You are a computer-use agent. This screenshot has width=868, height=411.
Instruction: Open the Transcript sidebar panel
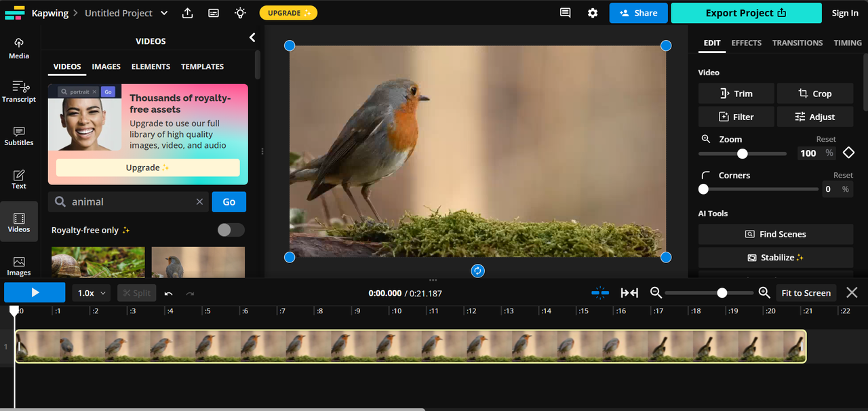[x=19, y=92]
